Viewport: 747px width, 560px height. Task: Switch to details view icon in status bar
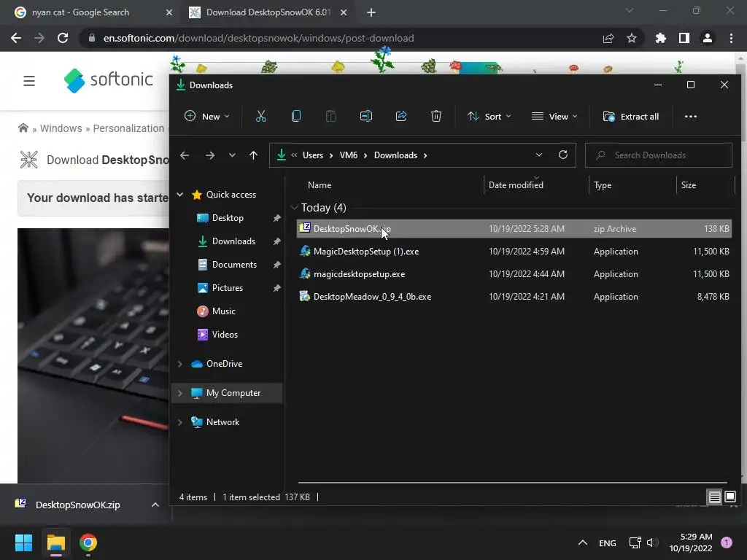point(714,497)
